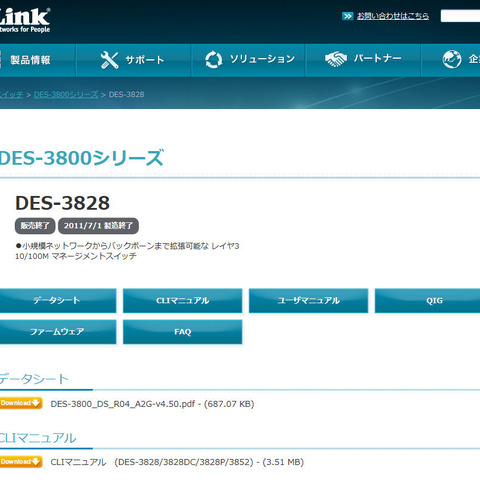Screen dimensions: 480x480
Task: Click the 2011/7/1 製造終了 badge
Action: pyautogui.click(x=98, y=226)
